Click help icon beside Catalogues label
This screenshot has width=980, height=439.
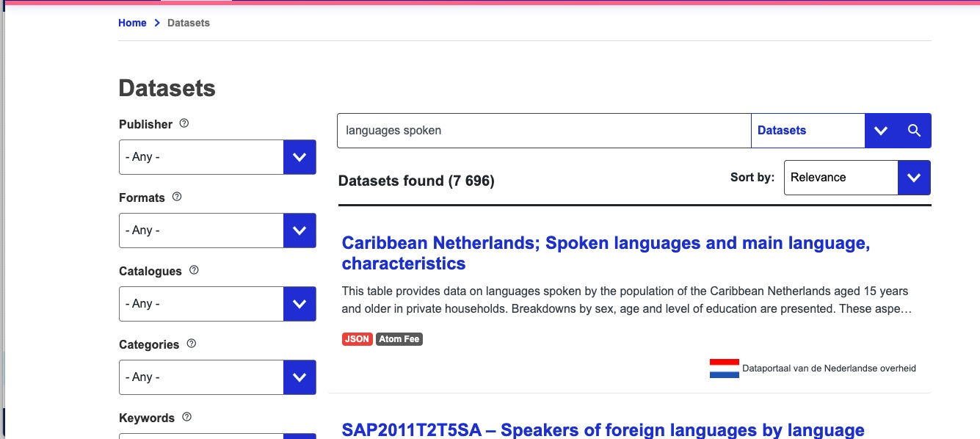click(x=194, y=270)
